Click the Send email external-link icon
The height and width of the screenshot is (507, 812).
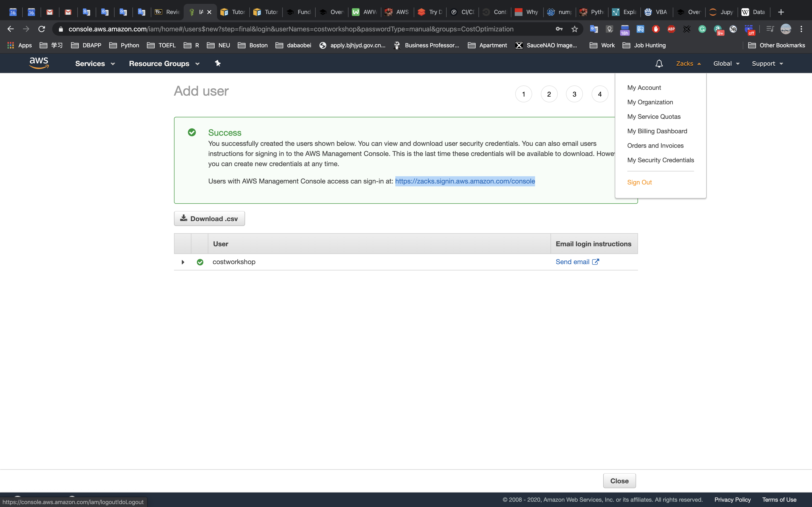595,262
